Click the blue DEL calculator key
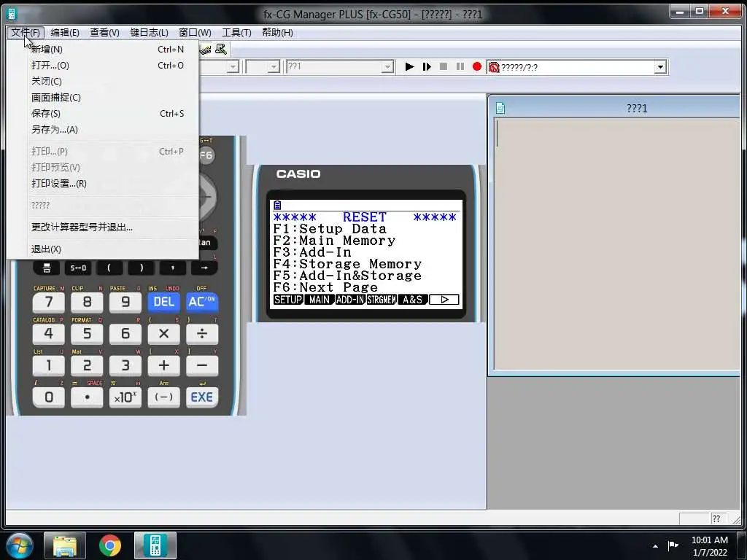The width and height of the screenshot is (747, 560). click(x=163, y=302)
